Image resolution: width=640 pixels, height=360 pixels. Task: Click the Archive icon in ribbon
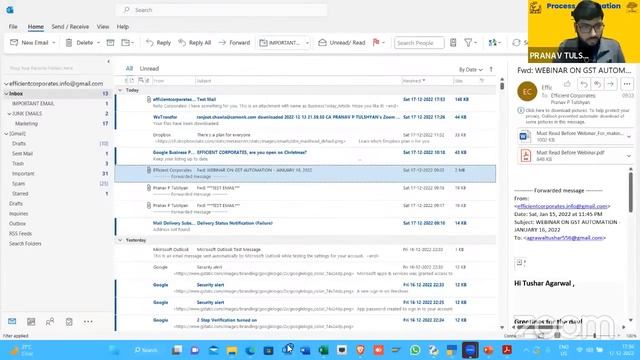tap(110, 42)
